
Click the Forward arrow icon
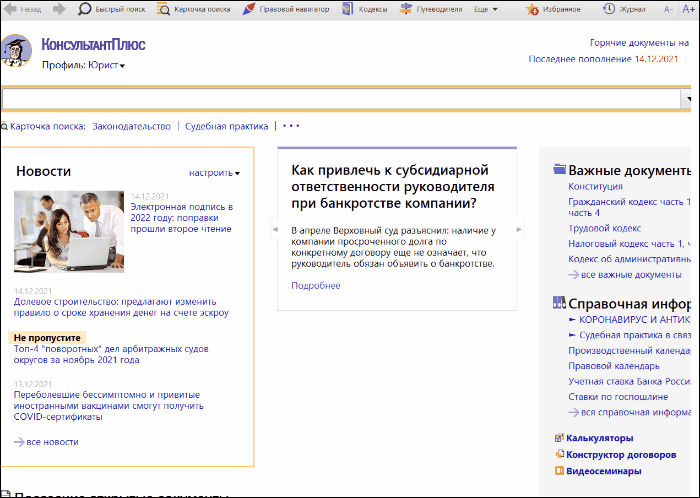coord(58,9)
